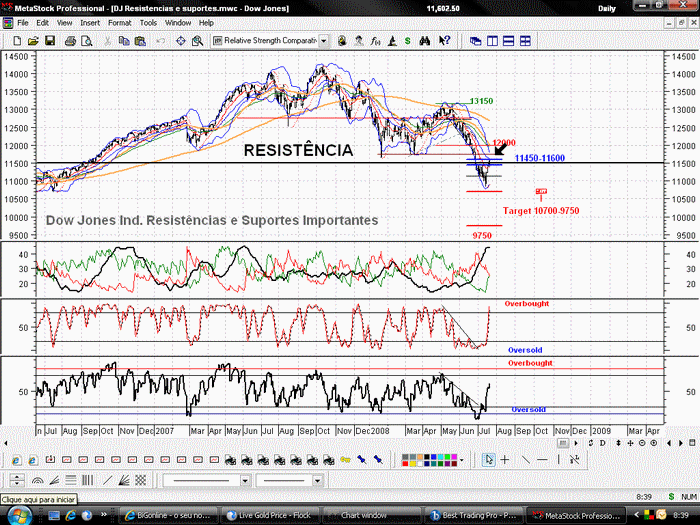Click the chart scrollbar thumb
The width and height of the screenshot is (700, 525).
click(563, 443)
